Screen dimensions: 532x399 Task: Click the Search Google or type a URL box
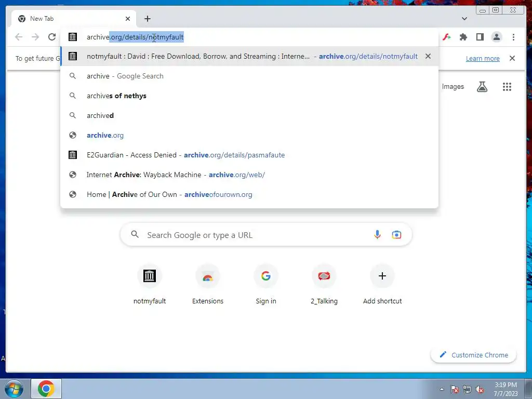tap(266, 235)
